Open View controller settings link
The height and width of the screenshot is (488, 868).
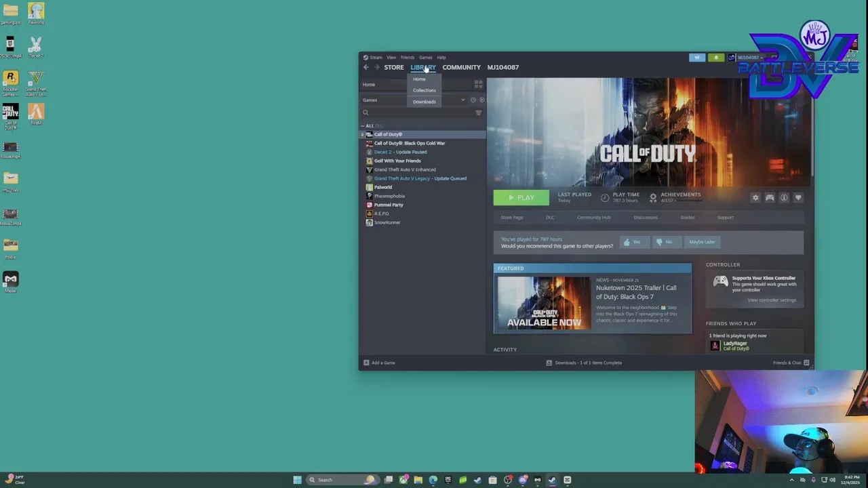tap(772, 300)
